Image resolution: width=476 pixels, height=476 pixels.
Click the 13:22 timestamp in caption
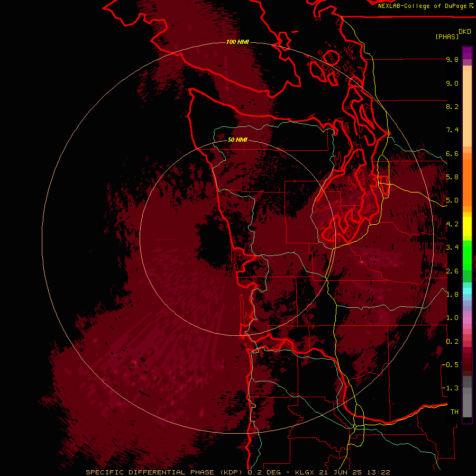378,472
